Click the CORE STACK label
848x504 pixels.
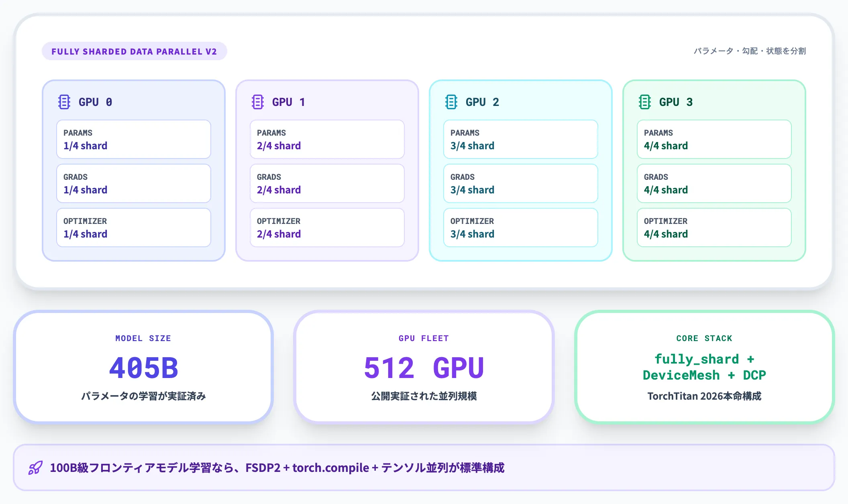click(704, 338)
